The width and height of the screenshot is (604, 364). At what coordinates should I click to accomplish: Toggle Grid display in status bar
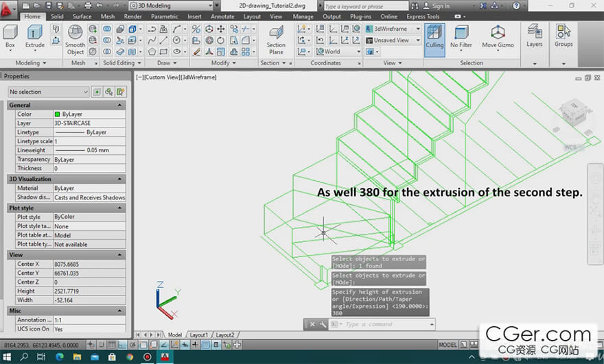tap(112, 345)
